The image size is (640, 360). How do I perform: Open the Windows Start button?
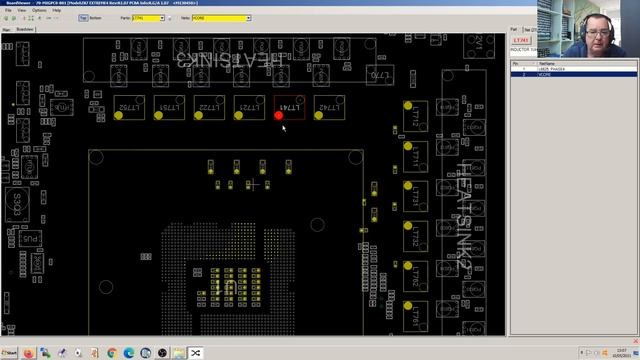tap(9, 353)
